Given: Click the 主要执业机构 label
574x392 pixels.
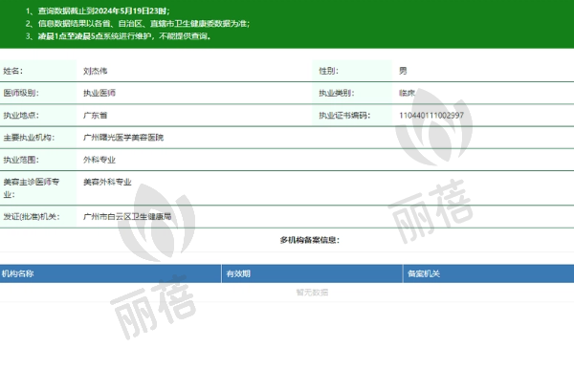Looking at the screenshot, I should (x=30, y=138).
